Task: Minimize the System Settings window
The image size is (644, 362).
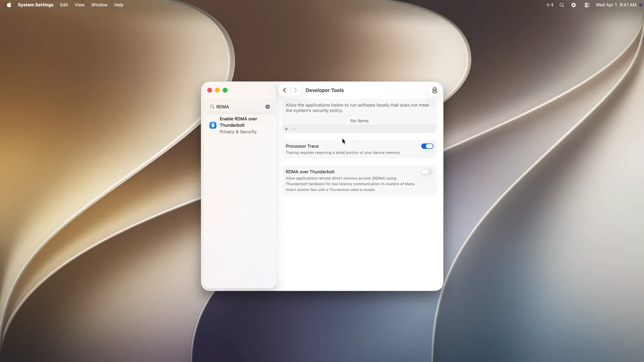Action: pos(217,90)
